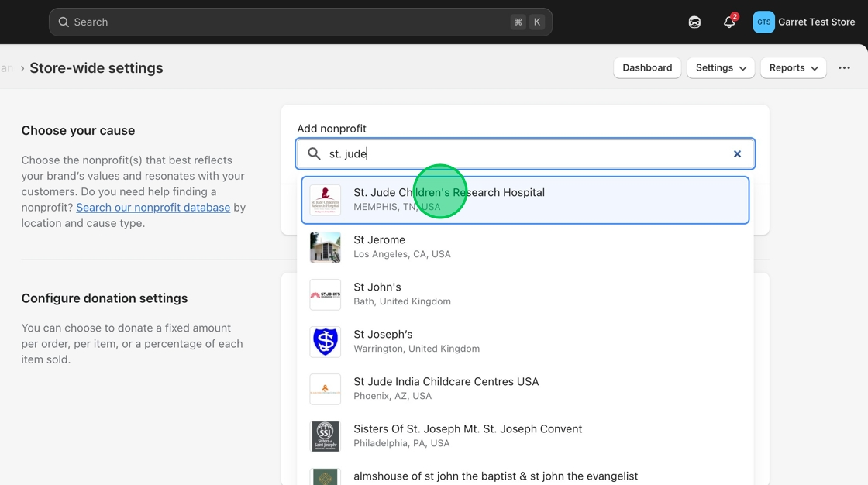Open the notifications bell
This screenshot has width=868, height=485.
coord(729,22)
